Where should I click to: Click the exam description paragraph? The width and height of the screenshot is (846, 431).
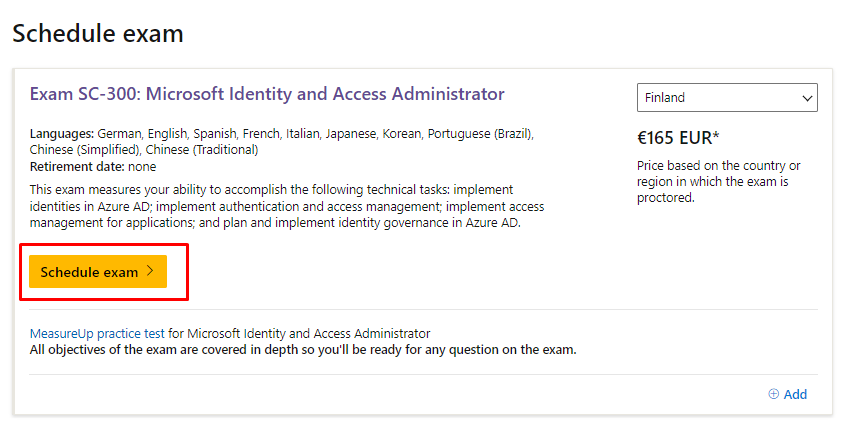287,206
